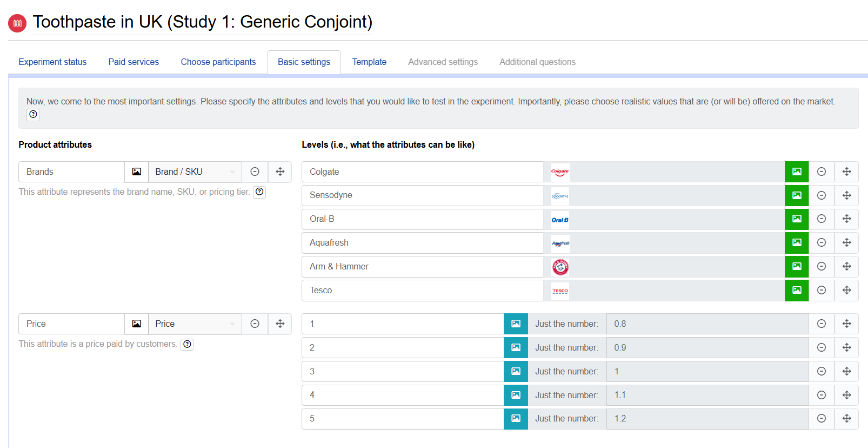Click move handle for Aquafresh level
The width and height of the screenshot is (868, 448).
pos(847,243)
